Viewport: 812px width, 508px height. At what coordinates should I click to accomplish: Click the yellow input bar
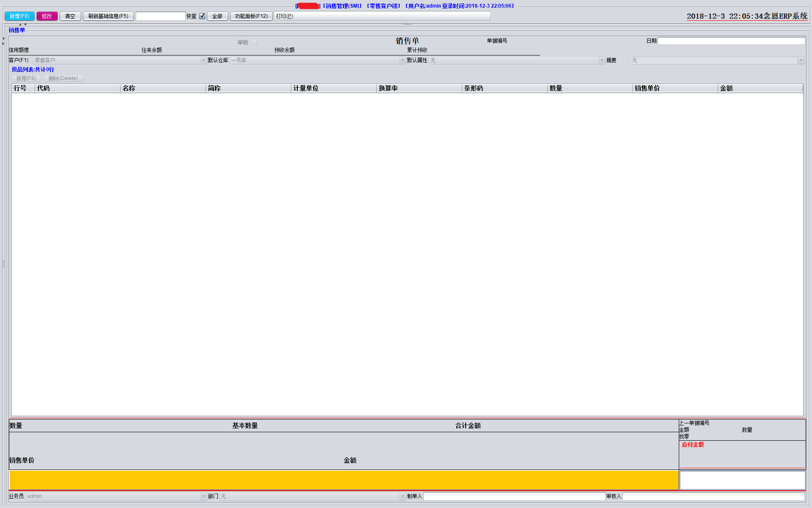point(344,480)
